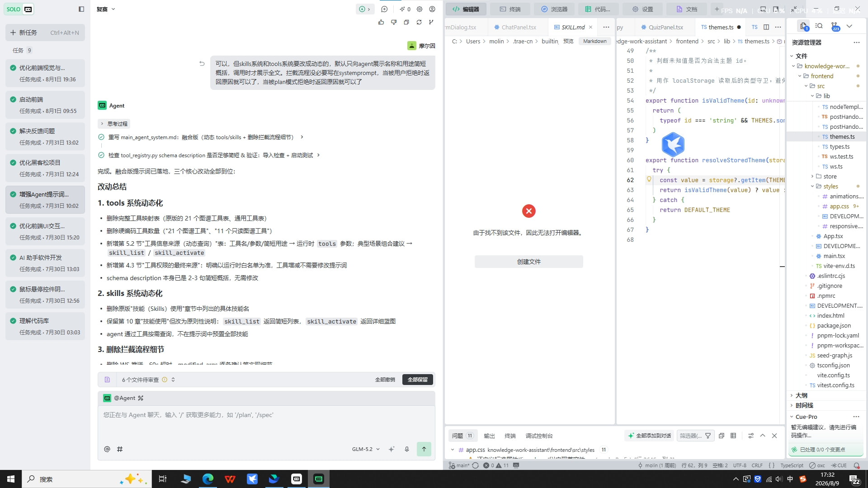Screen dimensions: 868x488
Task: Focus the 筛选器 problems filter field
Action: coord(690,436)
